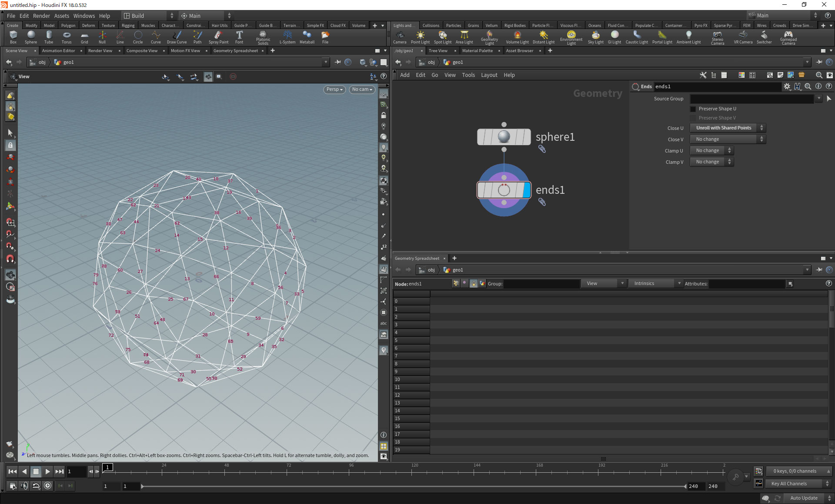The image size is (835, 504).
Task: Click the obj path button in viewport
Action: (x=38, y=62)
